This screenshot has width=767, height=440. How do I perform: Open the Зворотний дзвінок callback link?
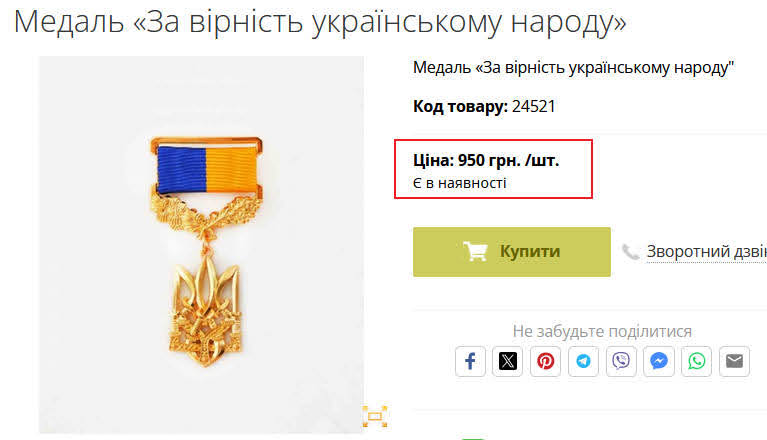pyautogui.click(x=706, y=251)
